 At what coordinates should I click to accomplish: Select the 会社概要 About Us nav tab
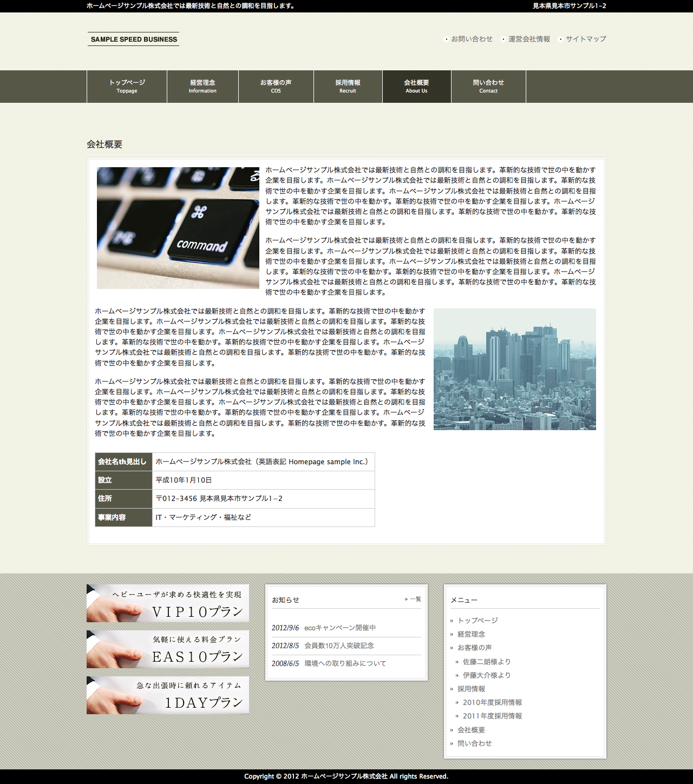pyautogui.click(x=416, y=87)
